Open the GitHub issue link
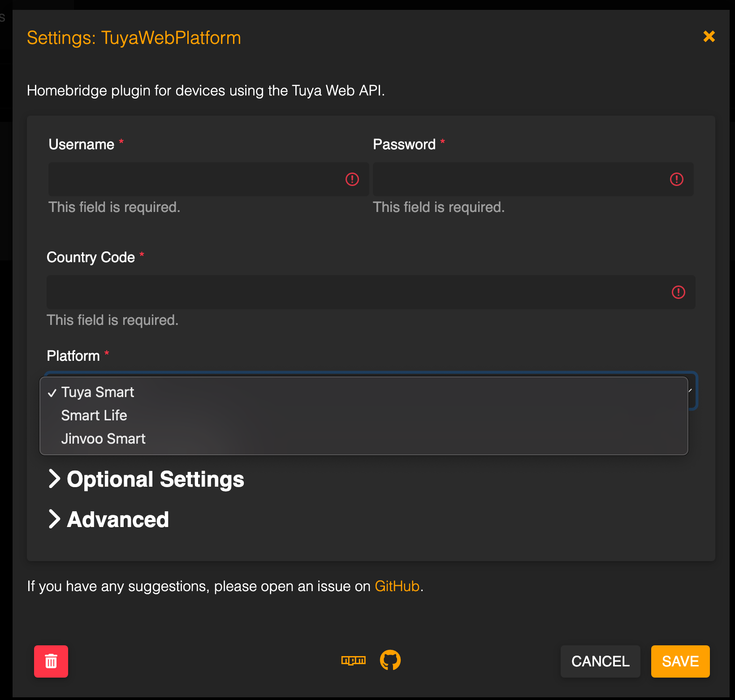 (397, 586)
